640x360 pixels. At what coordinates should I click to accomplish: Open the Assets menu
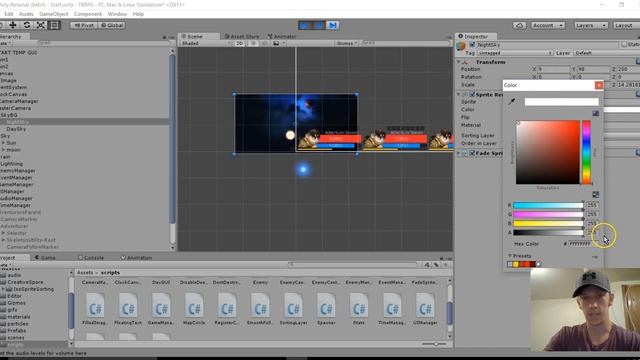tap(26, 14)
